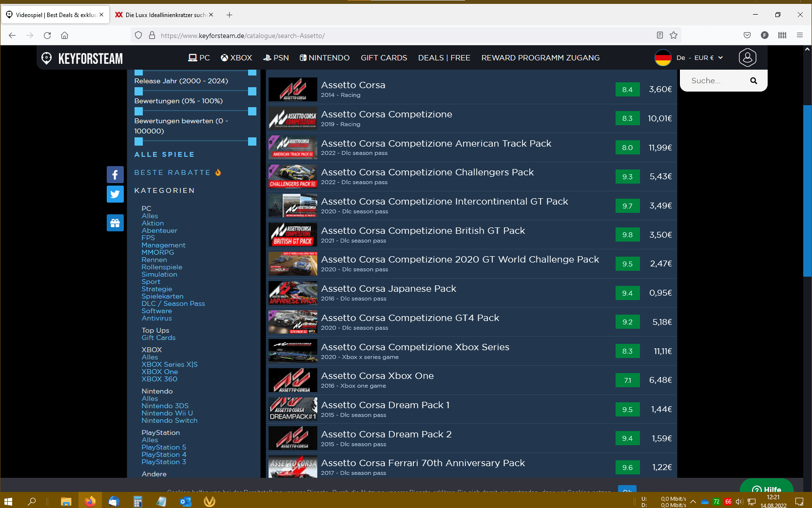Open Assetto Corsa Xbox One title
812x508 pixels.
click(x=377, y=376)
